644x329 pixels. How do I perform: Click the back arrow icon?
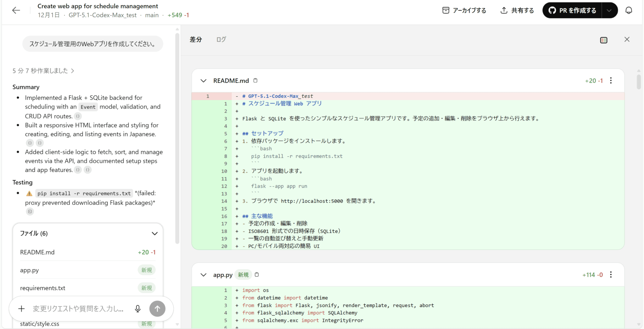click(x=16, y=10)
